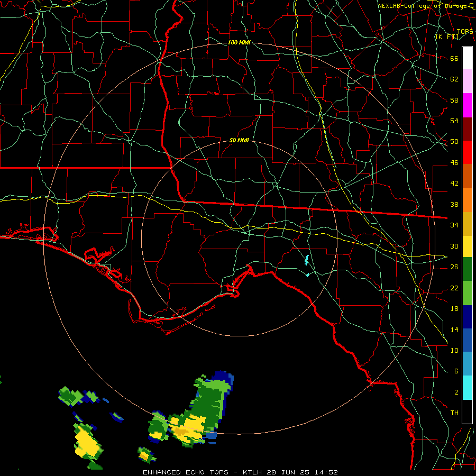476x476 pixels.
Task: Click the '26' value on the legend
Action: coord(454,267)
